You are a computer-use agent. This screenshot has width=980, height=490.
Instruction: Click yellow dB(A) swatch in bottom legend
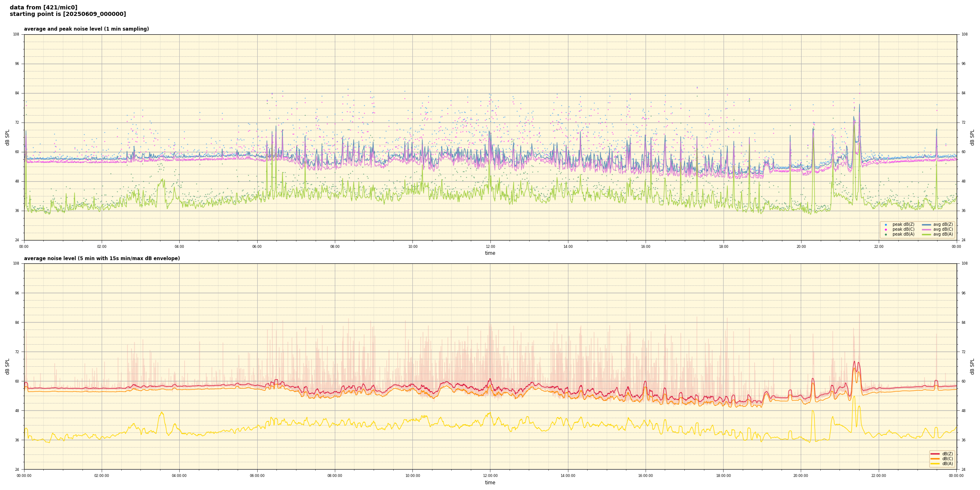[x=935, y=463]
